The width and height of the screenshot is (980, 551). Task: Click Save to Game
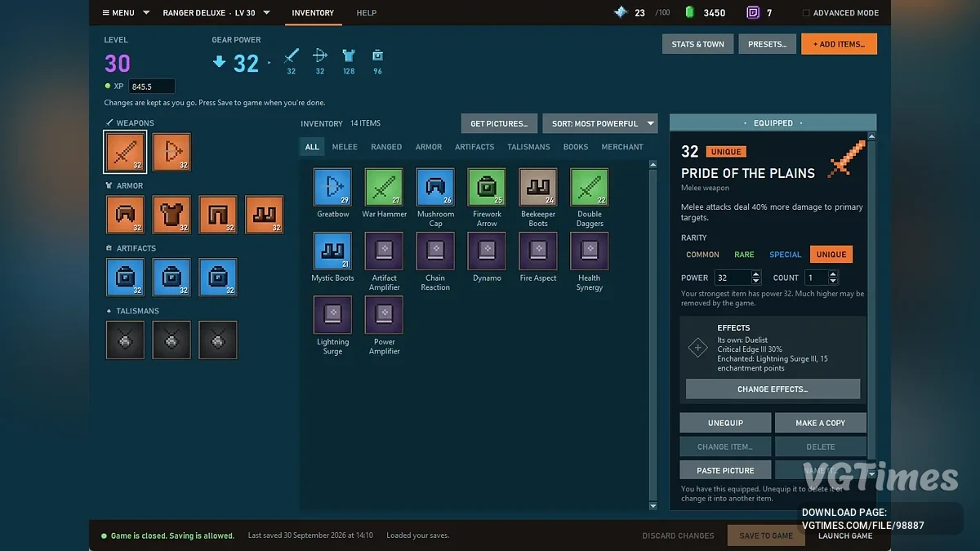[766, 535]
